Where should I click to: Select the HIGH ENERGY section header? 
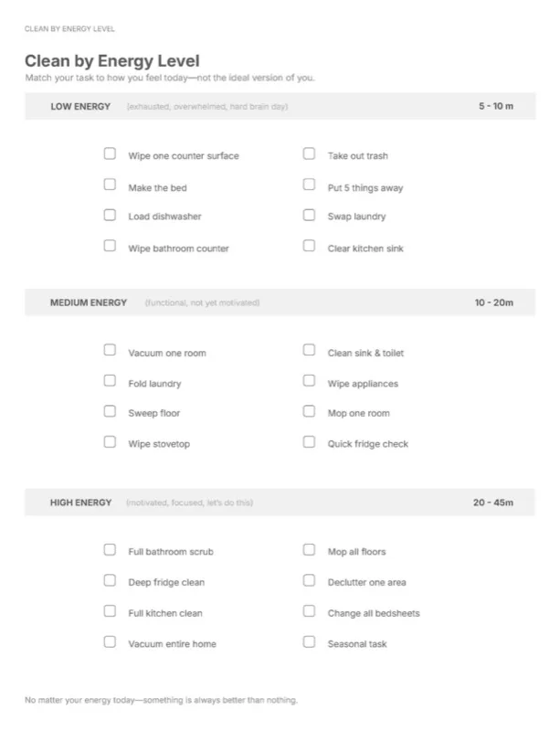pos(280,503)
